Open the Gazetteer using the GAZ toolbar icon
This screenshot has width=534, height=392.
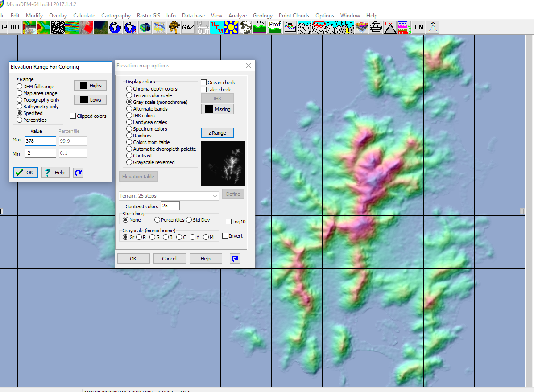(x=188, y=27)
